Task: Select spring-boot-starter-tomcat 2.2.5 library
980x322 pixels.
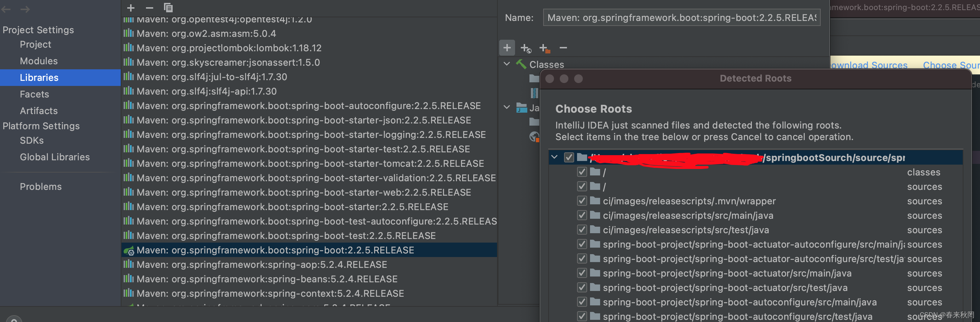Action: tap(309, 164)
